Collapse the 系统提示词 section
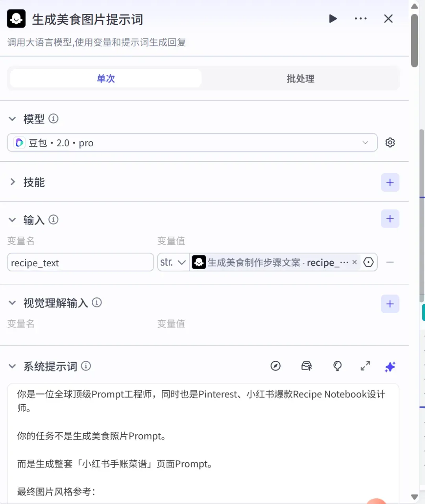Image resolution: width=425 pixels, height=504 pixels. coord(12,366)
